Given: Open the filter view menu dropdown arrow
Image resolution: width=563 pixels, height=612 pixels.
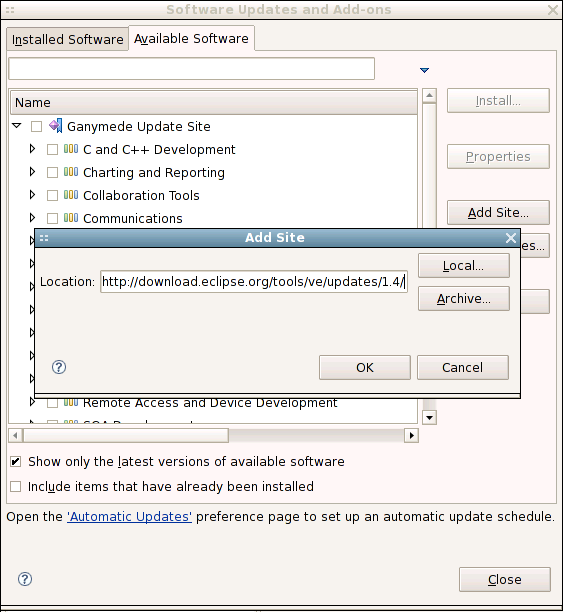Looking at the screenshot, I should click(x=424, y=70).
